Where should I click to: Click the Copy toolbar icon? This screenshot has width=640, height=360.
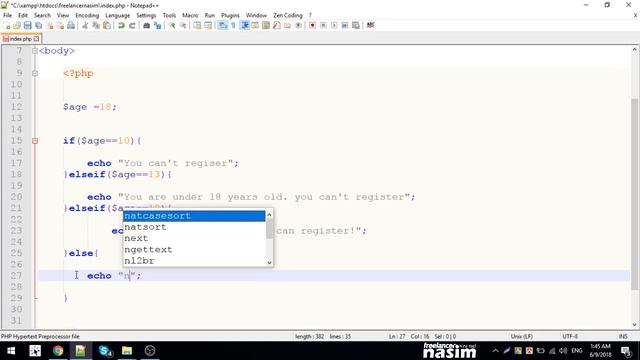(96, 25)
